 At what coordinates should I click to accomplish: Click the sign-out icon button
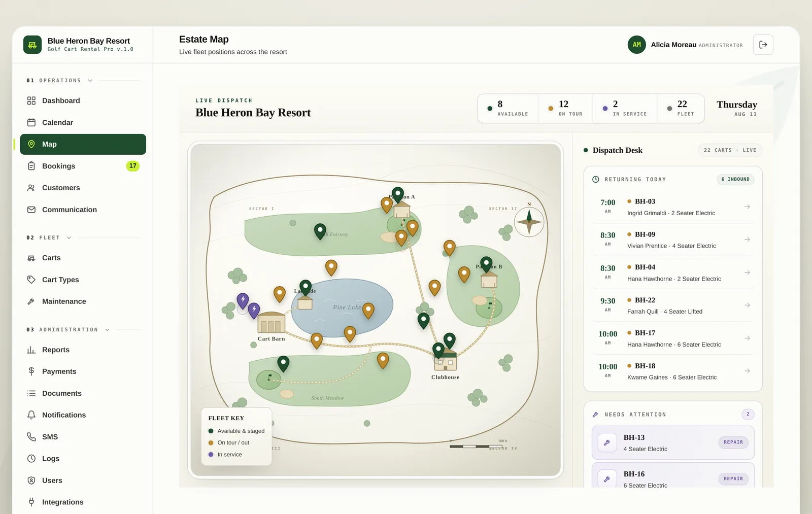(763, 45)
